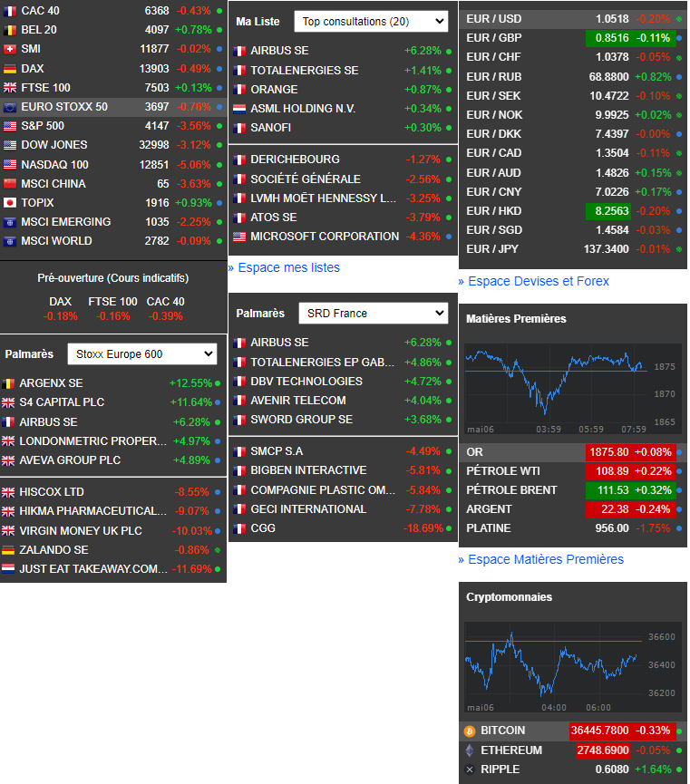The width and height of the screenshot is (690, 784).
Task: Open the Ma Liste Top consultations dropdown
Action: 371,22
